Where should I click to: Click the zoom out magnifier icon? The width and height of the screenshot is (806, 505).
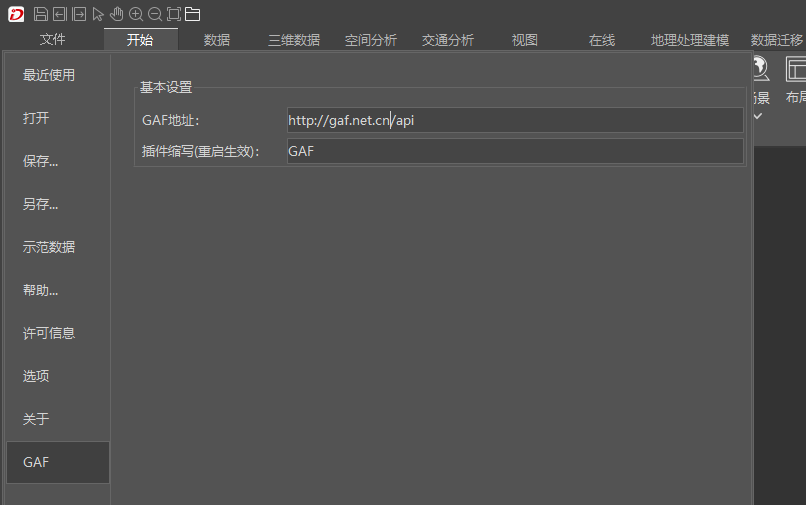click(155, 14)
